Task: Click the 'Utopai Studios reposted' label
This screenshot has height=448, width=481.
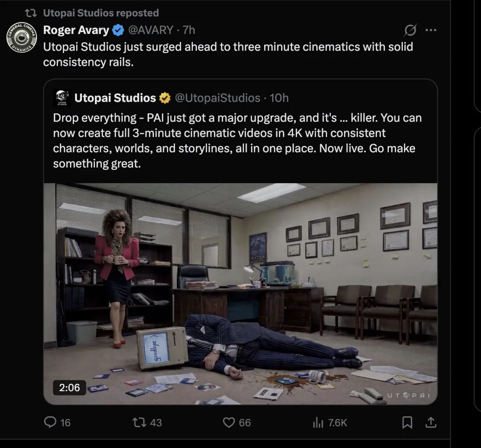Action: [x=101, y=13]
